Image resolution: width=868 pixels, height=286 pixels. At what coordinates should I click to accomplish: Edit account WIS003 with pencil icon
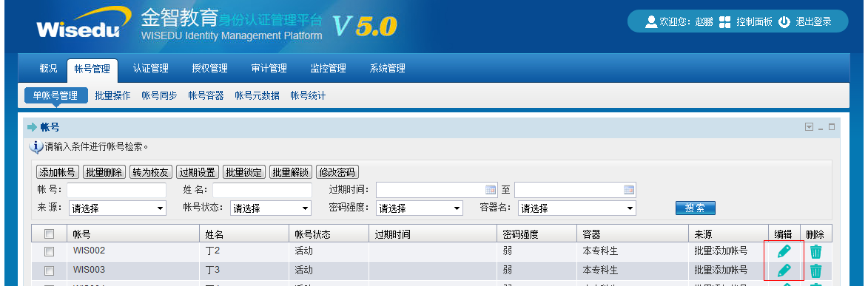(784, 270)
